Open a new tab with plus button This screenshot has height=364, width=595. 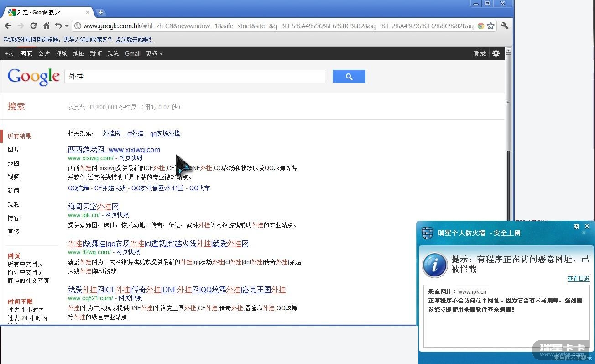tap(101, 12)
